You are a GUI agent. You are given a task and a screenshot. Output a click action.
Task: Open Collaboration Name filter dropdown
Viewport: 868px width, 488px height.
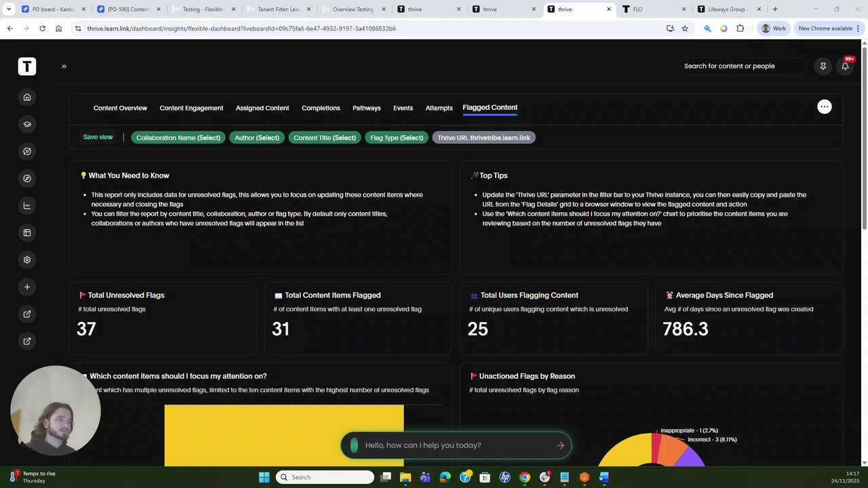click(178, 138)
